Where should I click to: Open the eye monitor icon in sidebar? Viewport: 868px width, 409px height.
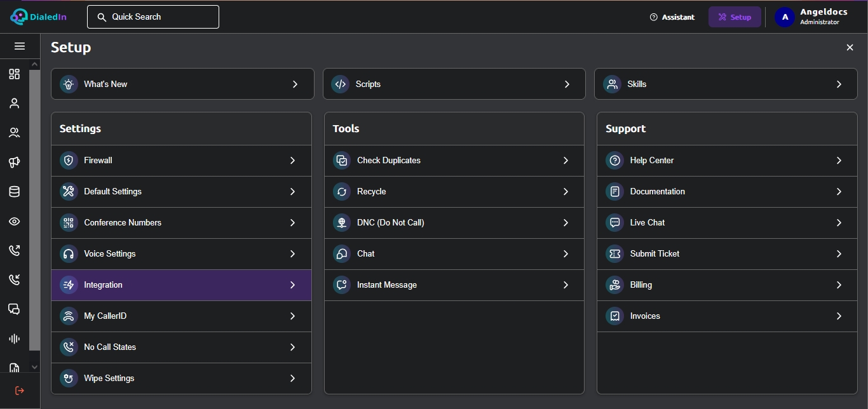pyautogui.click(x=14, y=221)
